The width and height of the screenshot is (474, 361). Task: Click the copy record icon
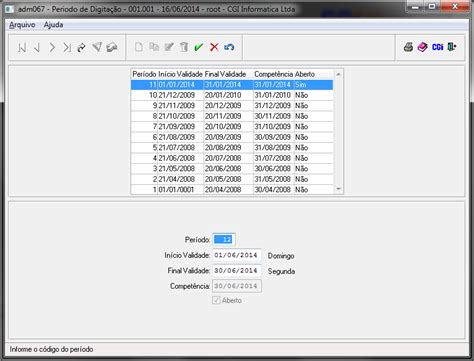(x=154, y=47)
